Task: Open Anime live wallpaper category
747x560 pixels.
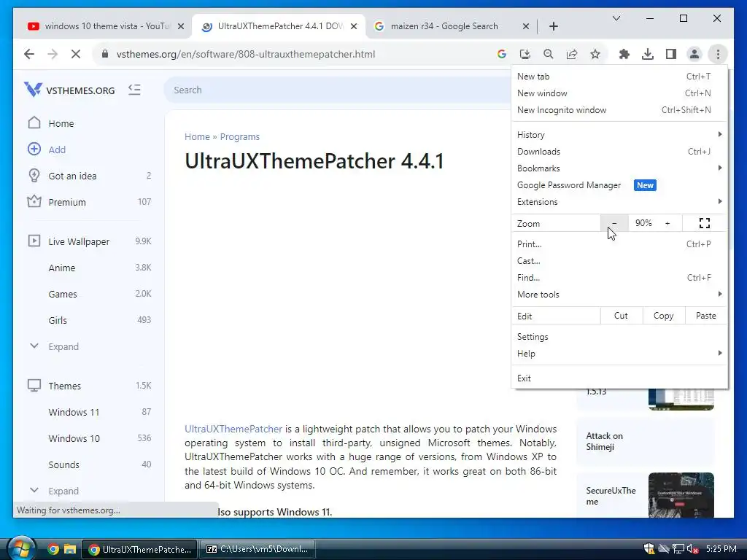Action: point(61,268)
